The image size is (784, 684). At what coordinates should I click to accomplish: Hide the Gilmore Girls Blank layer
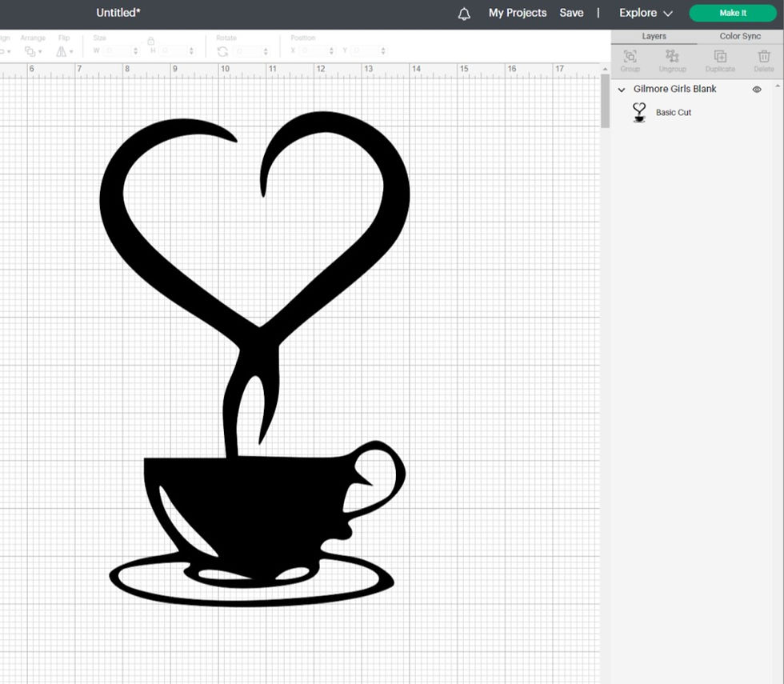(757, 90)
